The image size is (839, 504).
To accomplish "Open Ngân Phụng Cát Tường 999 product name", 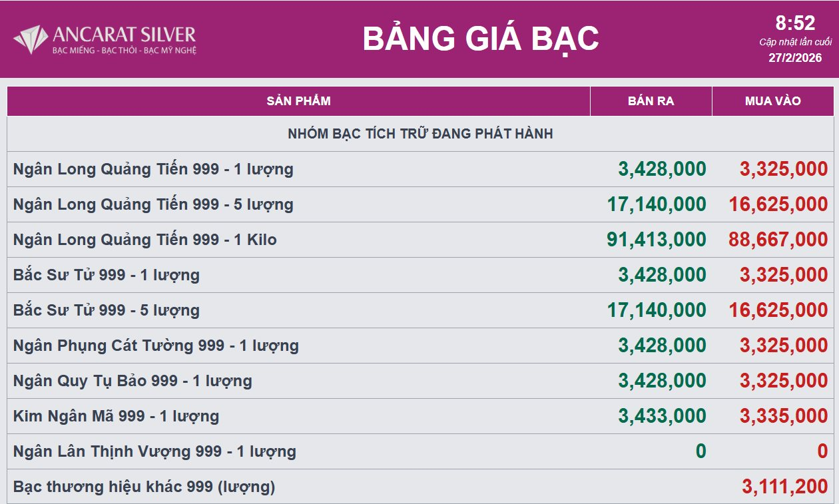I will tap(156, 346).
